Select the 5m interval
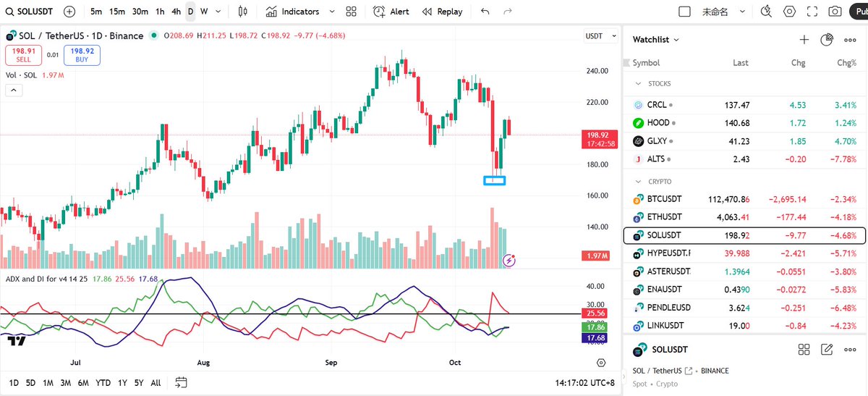This screenshot has height=396, width=868. (x=96, y=12)
